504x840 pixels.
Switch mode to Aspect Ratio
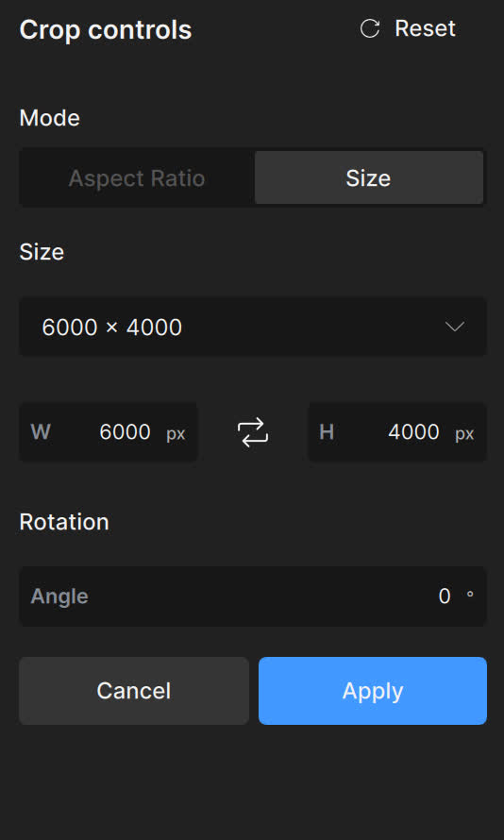[x=137, y=177]
